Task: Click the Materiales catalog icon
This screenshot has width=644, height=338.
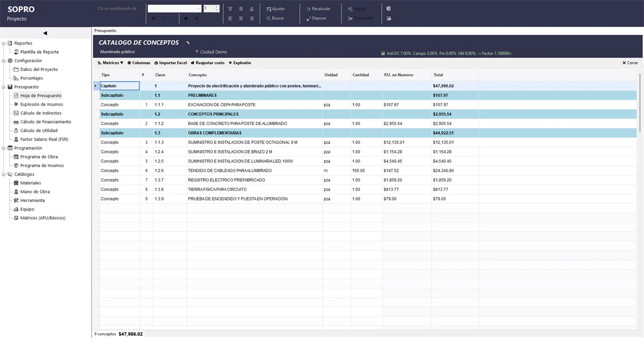Action: tap(16, 183)
